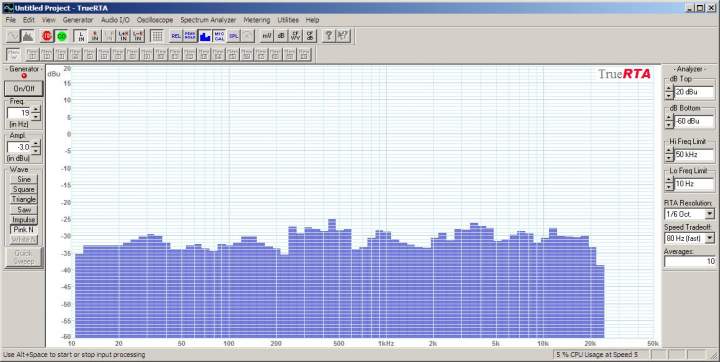
Task: Open the View menu
Action: tap(49, 20)
